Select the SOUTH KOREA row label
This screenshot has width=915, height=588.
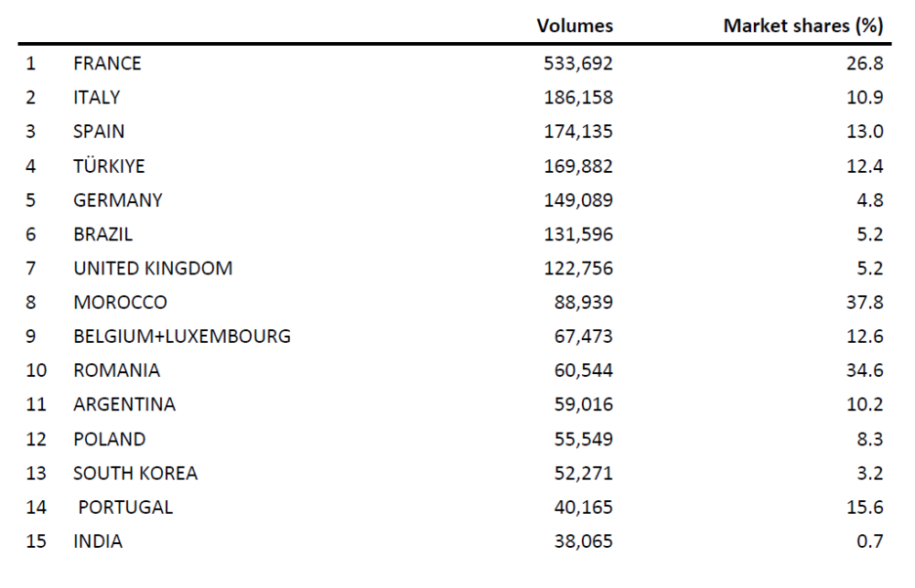coord(135,473)
